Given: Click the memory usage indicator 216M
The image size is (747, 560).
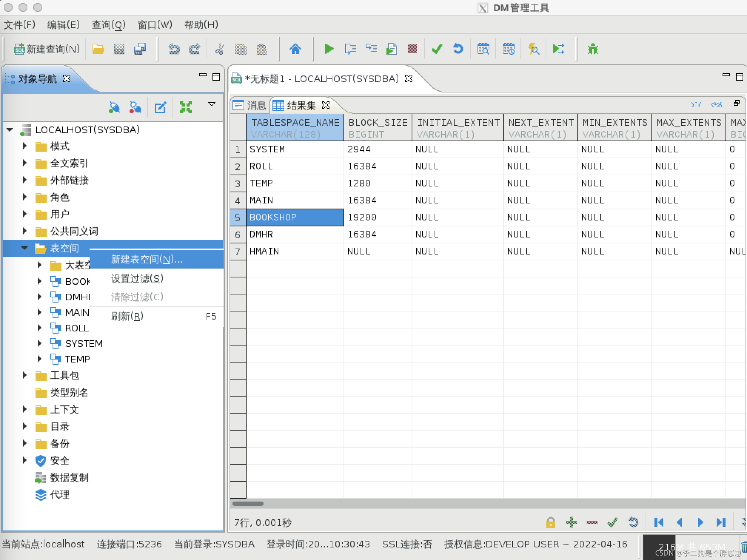Looking at the screenshot, I should 691,547.
